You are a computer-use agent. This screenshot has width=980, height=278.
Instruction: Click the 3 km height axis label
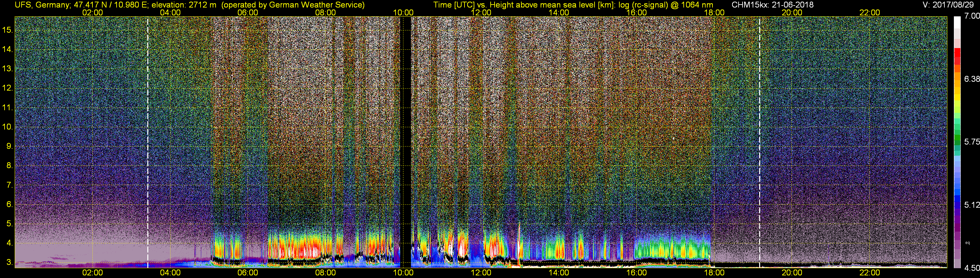click(9, 262)
